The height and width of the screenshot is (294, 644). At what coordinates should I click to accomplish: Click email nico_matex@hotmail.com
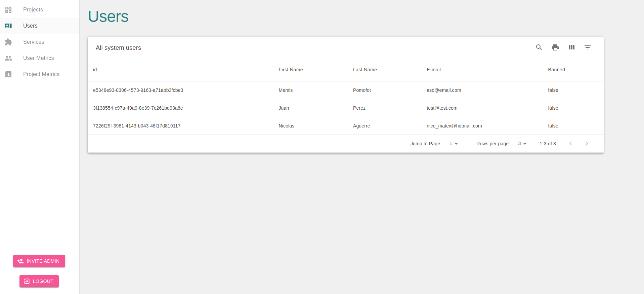coord(454,126)
